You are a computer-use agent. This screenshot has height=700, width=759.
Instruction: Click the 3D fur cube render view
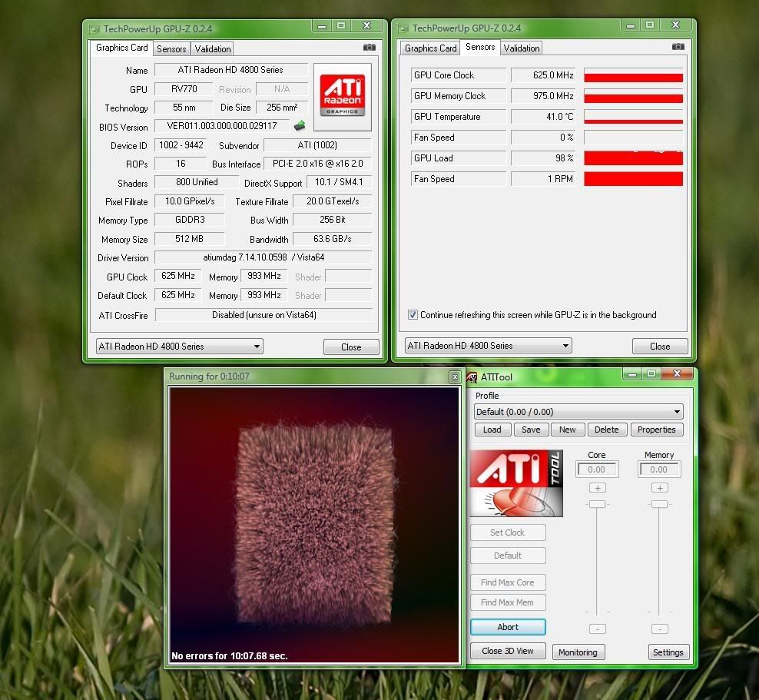pyautogui.click(x=314, y=524)
